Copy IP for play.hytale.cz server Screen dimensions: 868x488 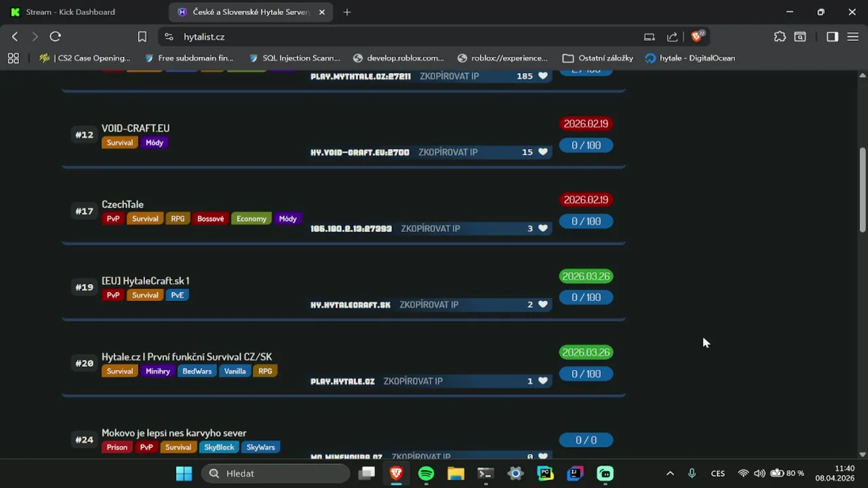[413, 381]
